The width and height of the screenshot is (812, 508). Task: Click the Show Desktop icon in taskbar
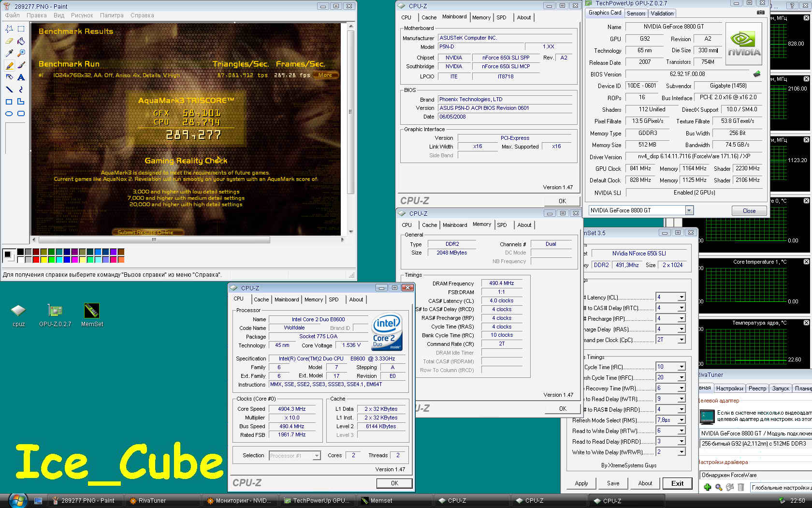(x=38, y=501)
